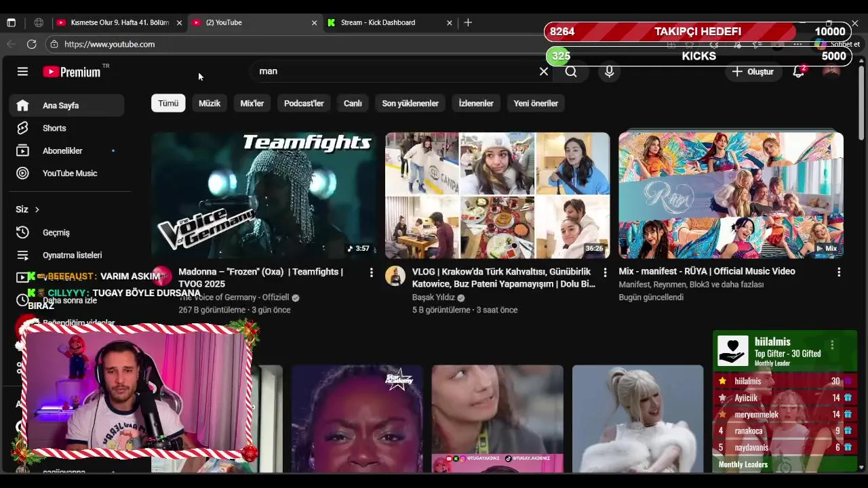Click the site info lock icon
This screenshot has height=488, width=868.
click(x=54, y=44)
